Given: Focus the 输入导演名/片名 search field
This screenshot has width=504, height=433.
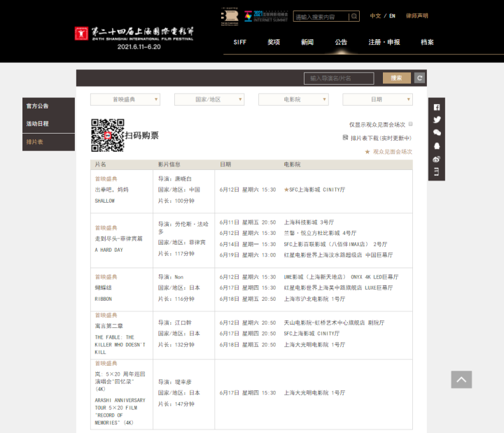Looking at the screenshot, I should tap(339, 78).
